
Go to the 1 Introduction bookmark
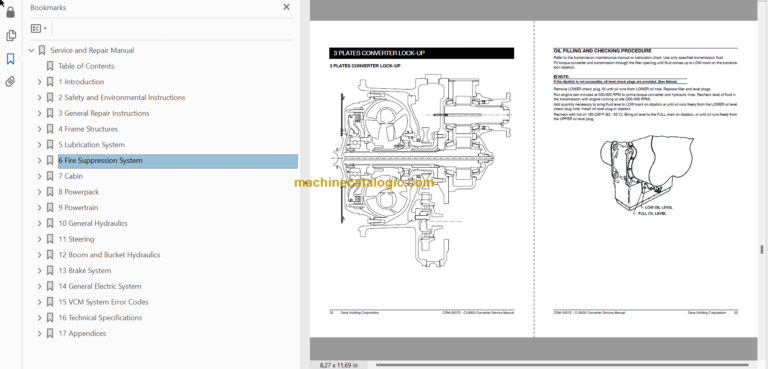[x=81, y=82]
